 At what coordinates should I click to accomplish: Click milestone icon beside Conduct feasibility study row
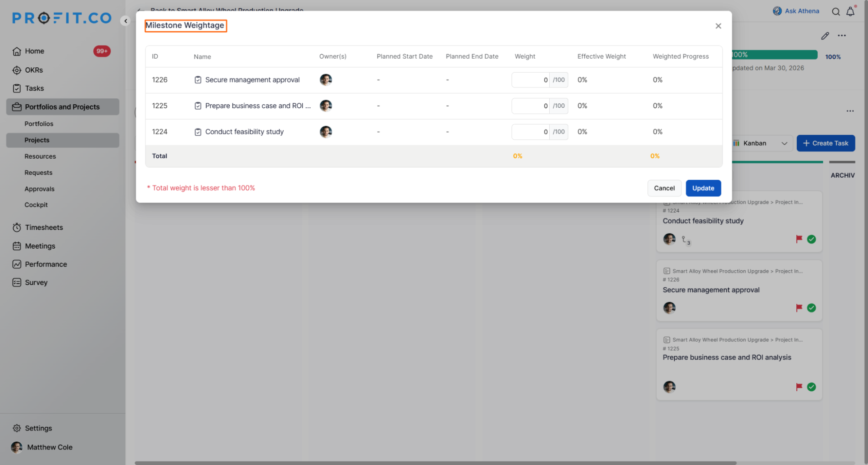198,132
